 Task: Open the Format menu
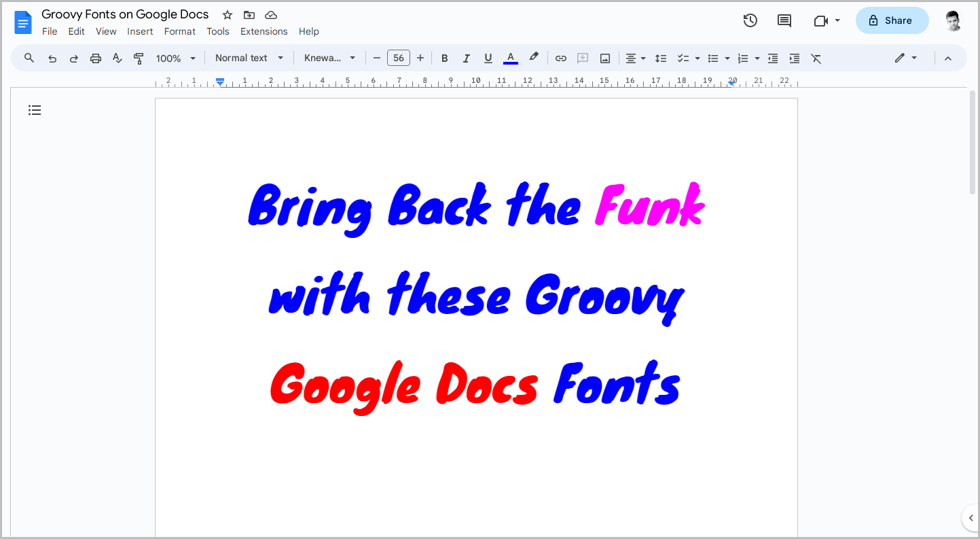[x=179, y=31]
